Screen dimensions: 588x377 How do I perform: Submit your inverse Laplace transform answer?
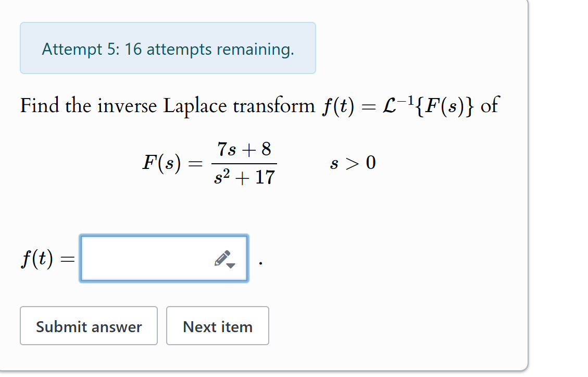coord(89,326)
